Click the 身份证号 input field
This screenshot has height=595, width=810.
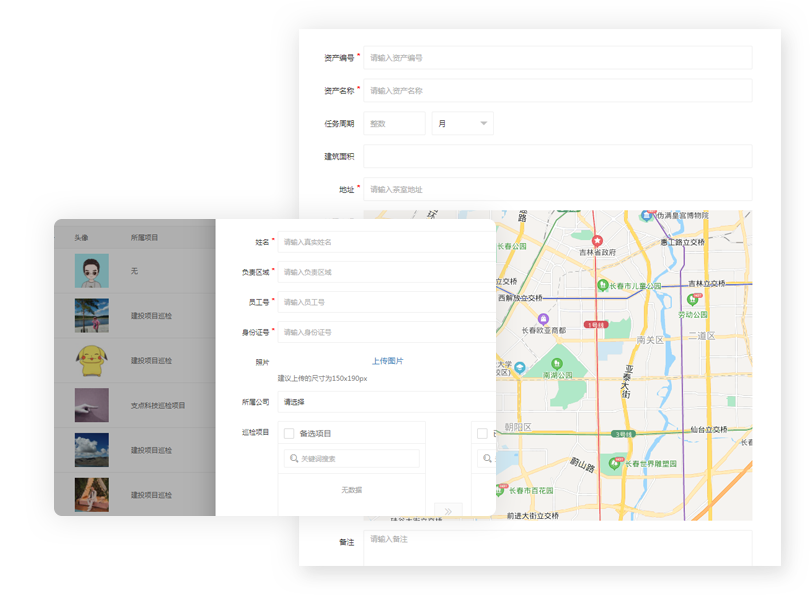[x=385, y=332]
